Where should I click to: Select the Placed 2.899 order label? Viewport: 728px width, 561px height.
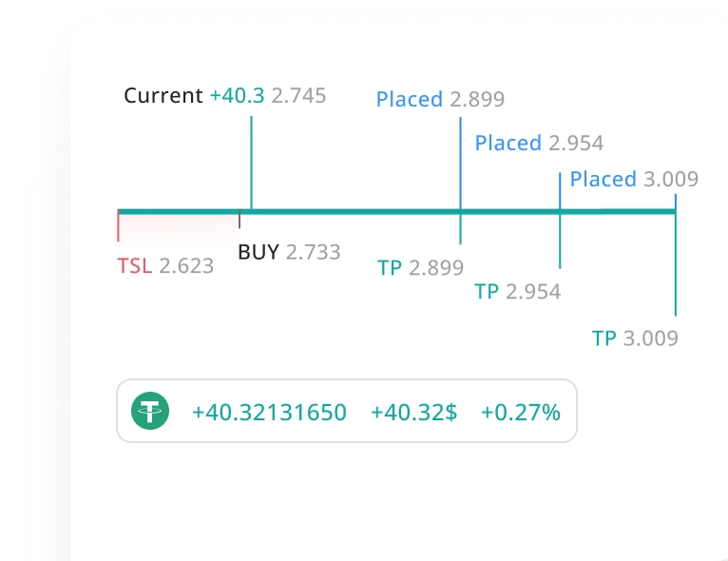coord(440,99)
